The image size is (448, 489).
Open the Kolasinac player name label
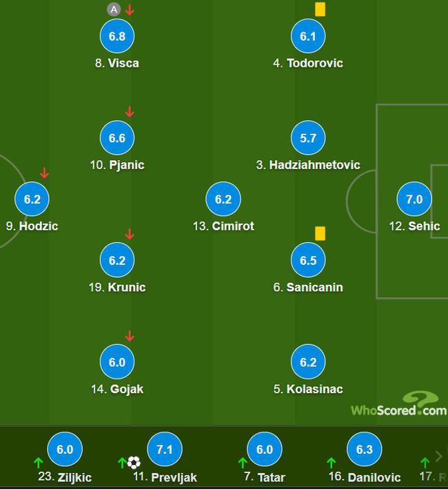click(x=308, y=389)
